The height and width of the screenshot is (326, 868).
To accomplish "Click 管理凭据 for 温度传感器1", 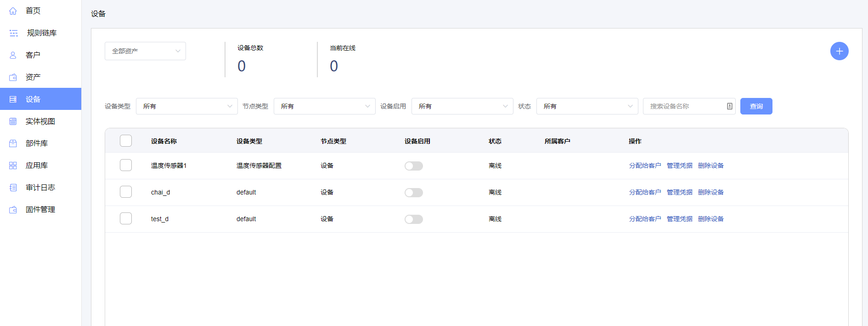I will [x=679, y=166].
